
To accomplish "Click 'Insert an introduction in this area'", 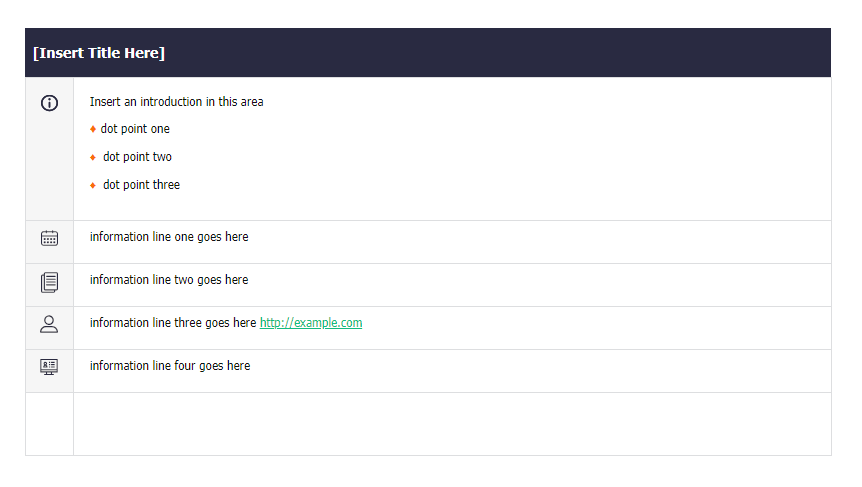I will 176,102.
